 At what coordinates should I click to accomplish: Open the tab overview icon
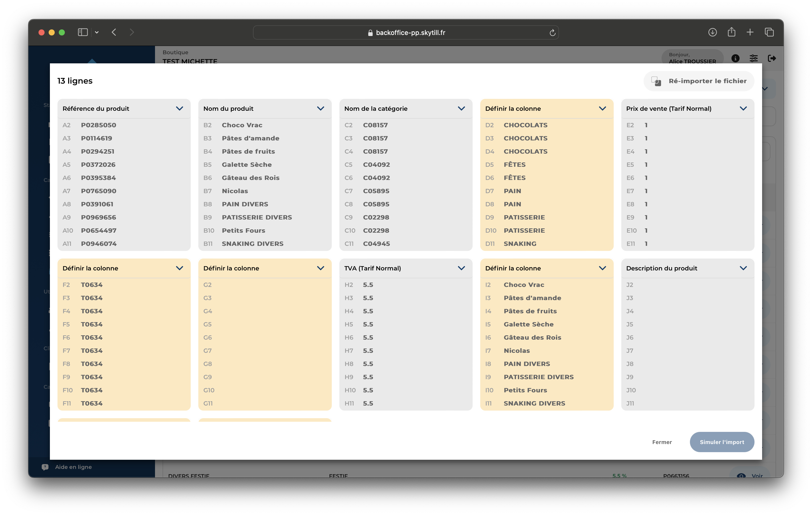(x=769, y=32)
